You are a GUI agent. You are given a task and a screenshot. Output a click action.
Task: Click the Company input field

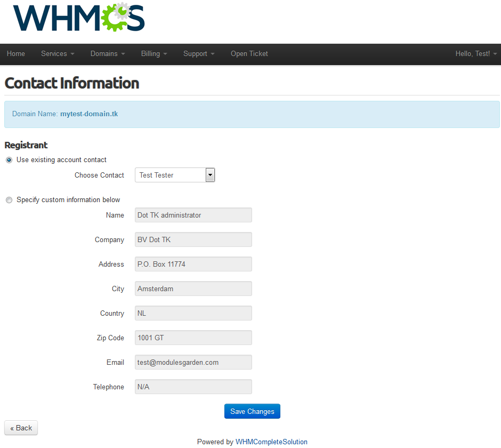pyautogui.click(x=193, y=240)
